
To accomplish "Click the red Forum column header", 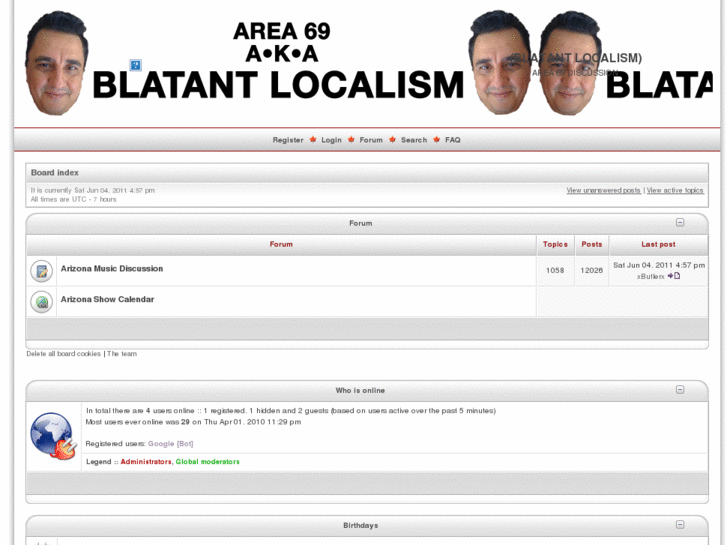I will [281, 244].
